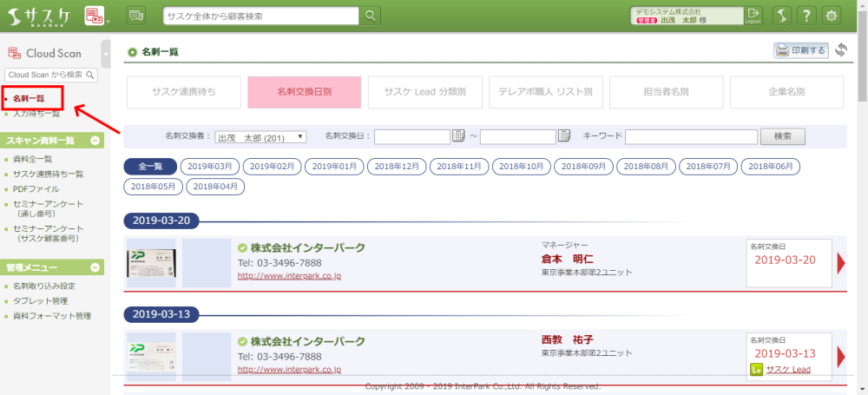This screenshot has width=868, height=395.
Task: Open タブレット管理
Action: (41, 301)
